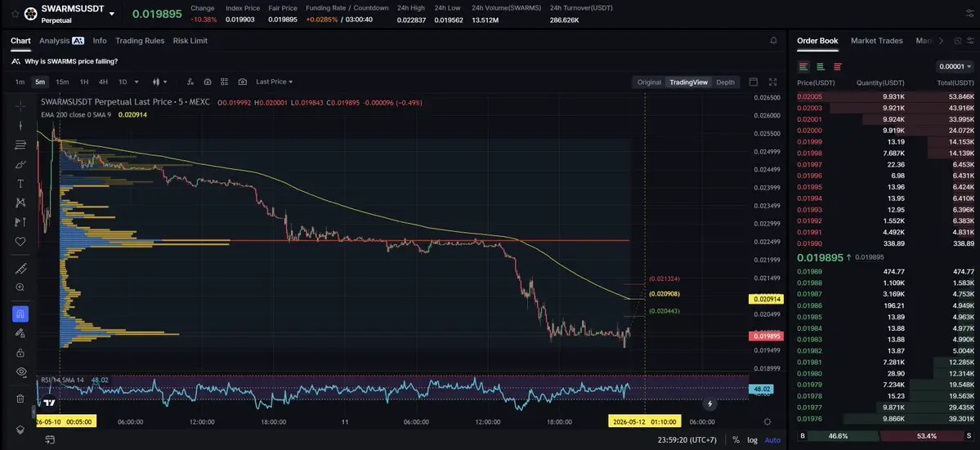Switch to the Market Trades tab
The width and height of the screenshot is (980, 450).
click(x=877, y=41)
